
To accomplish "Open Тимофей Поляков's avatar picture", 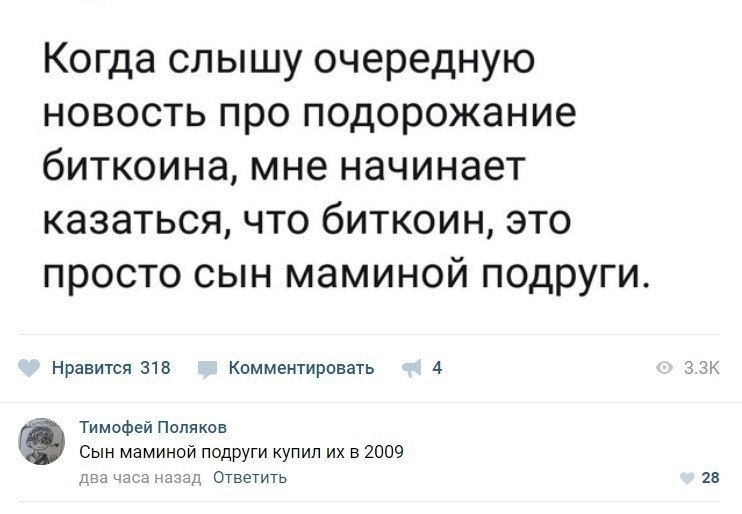I will pos(42,441).
